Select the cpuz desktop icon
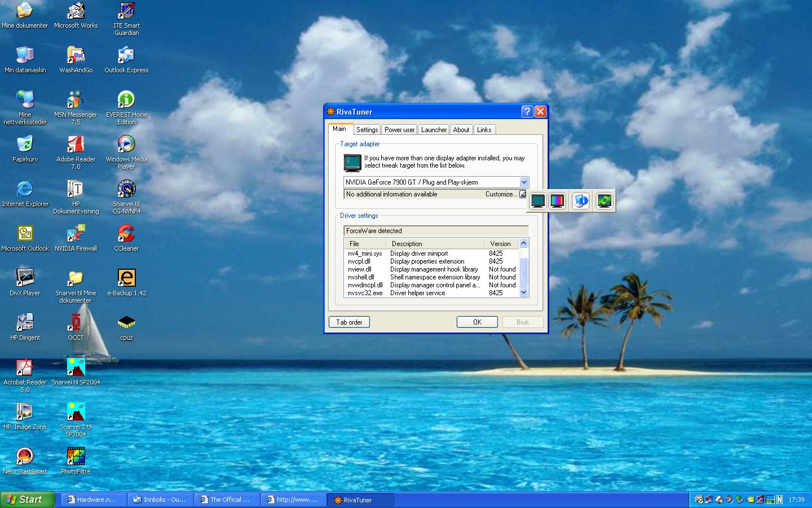The width and height of the screenshot is (812, 508). pyautogui.click(x=126, y=327)
